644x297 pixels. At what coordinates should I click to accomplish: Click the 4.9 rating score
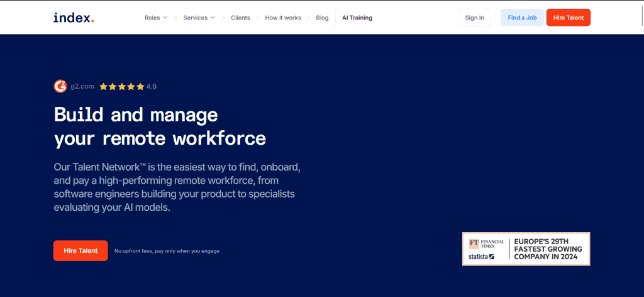[x=152, y=87]
